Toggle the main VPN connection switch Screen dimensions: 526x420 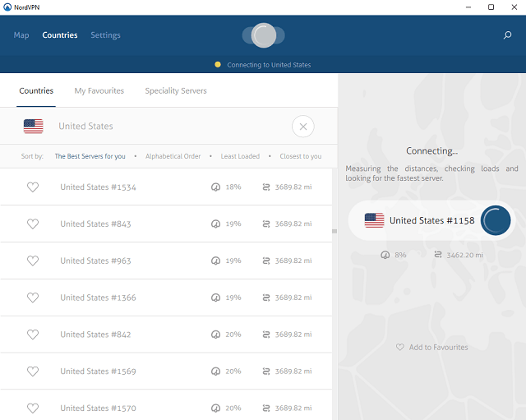pyautogui.click(x=264, y=35)
